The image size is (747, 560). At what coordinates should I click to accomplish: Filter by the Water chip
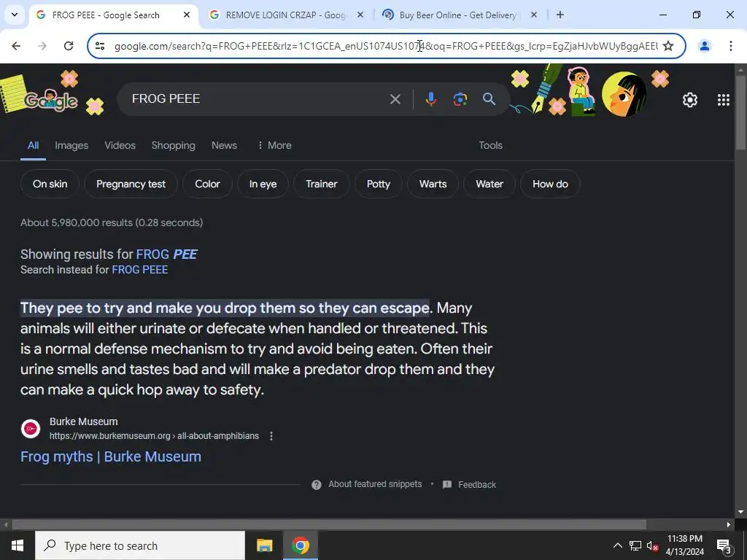[x=489, y=184]
